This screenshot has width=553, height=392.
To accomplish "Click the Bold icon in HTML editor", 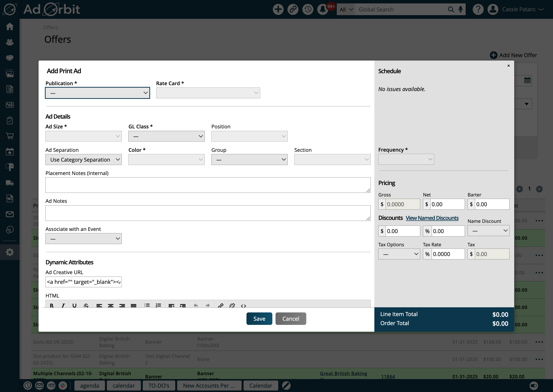I will (52, 305).
